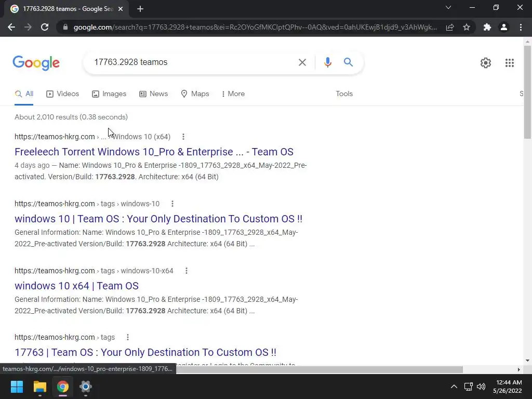The width and height of the screenshot is (532, 399).
Task: Open Freeleech Torrent Windows 10_Pro result
Action: [x=154, y=152]
